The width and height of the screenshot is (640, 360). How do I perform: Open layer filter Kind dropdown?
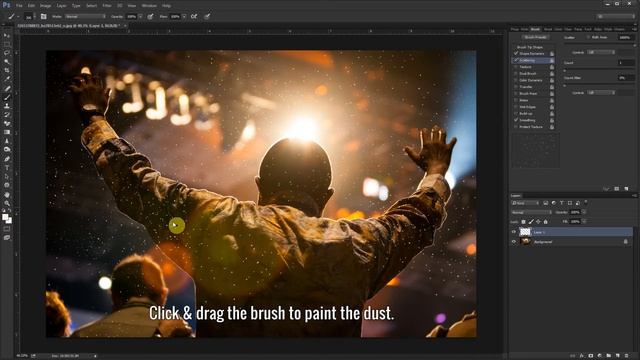(525, 203)
